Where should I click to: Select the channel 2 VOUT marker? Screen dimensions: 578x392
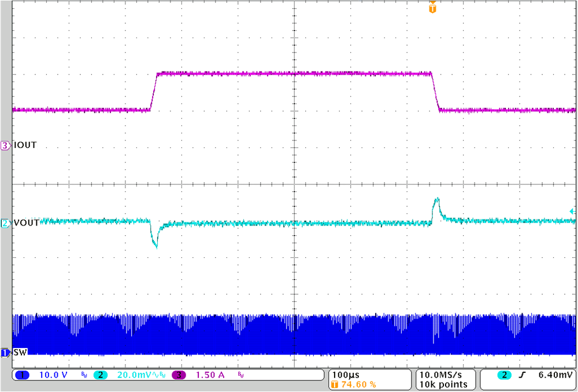4,222
